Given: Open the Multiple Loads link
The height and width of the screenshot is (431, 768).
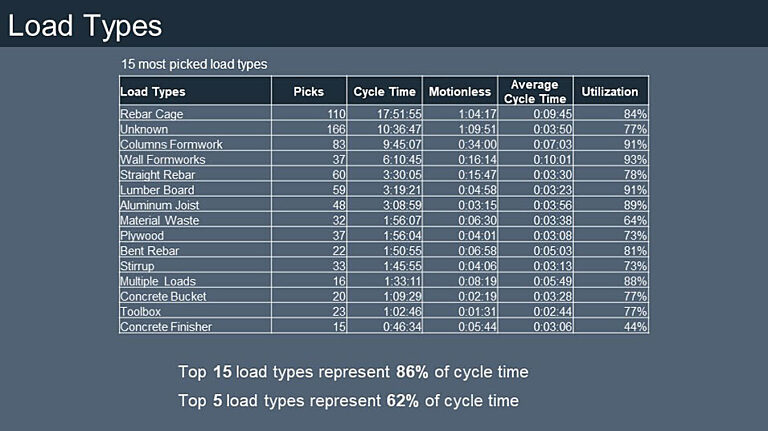Looking at the screenshot, I should [x=158, y=281].
